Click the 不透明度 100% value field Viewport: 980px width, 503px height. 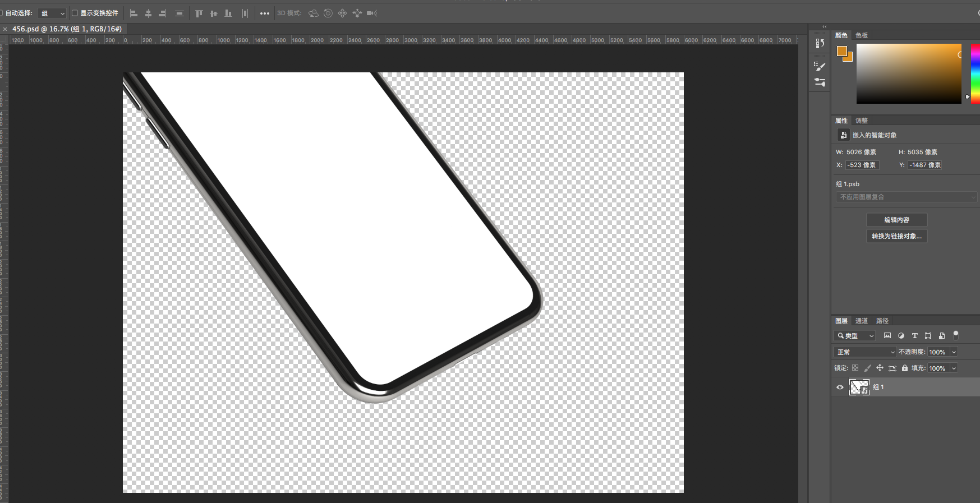(938, 352)
